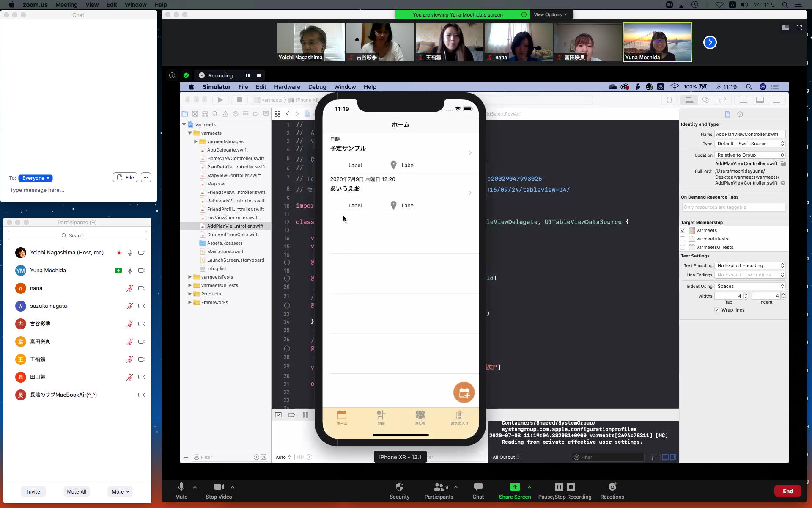Toggle varmeetsUITests target membership checkbox
This screenshot has width=812, height=508.
coord(683,247)
